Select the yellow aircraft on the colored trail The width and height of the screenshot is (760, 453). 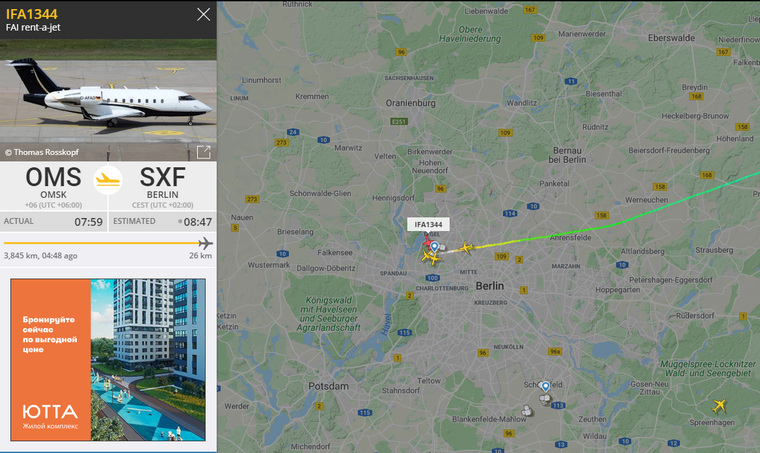(x=466, y=248)
